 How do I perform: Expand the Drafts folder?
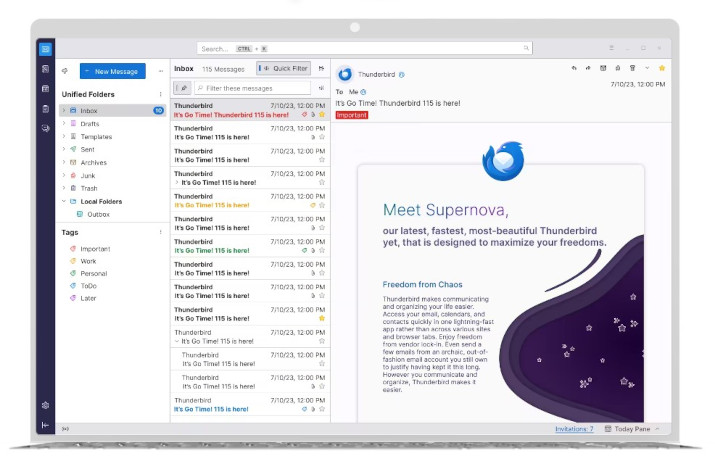click(x=64, y=124)
